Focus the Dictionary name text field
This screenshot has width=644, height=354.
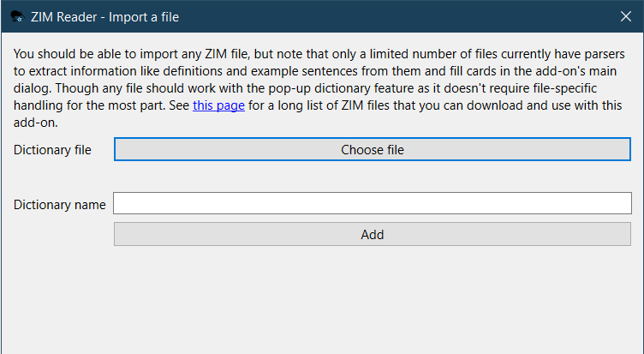(x=373, y=204)
